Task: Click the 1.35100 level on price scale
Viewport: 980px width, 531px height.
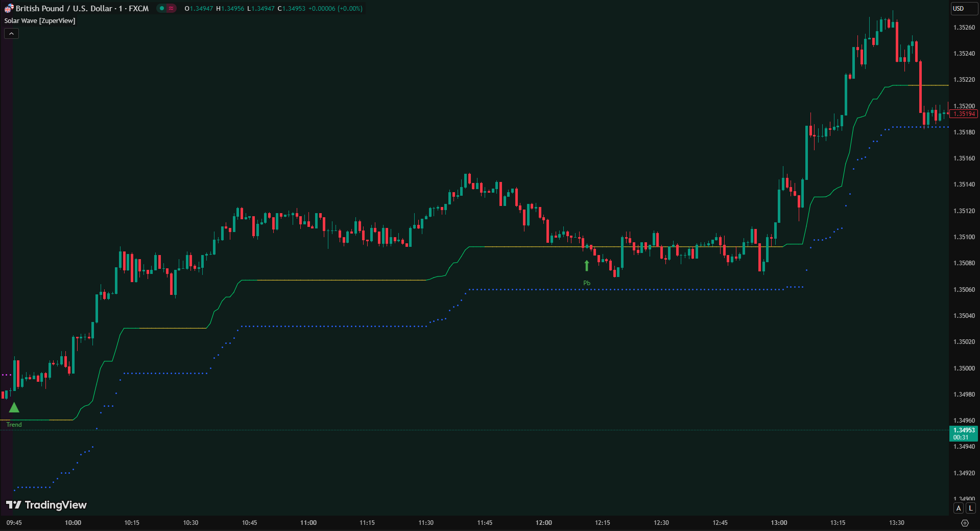Action: (964, 237)
